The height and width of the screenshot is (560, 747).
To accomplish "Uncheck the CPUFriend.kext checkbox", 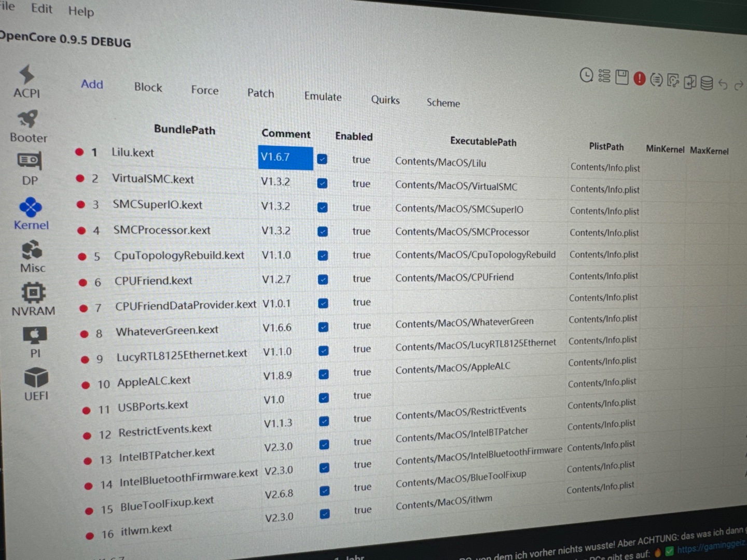I will 323,279.
